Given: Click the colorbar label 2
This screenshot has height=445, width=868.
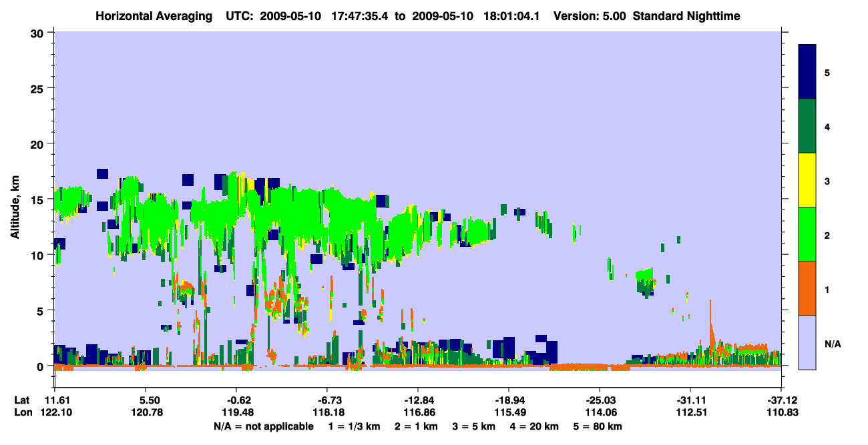Looking at the screenshot, I should 827,236.
